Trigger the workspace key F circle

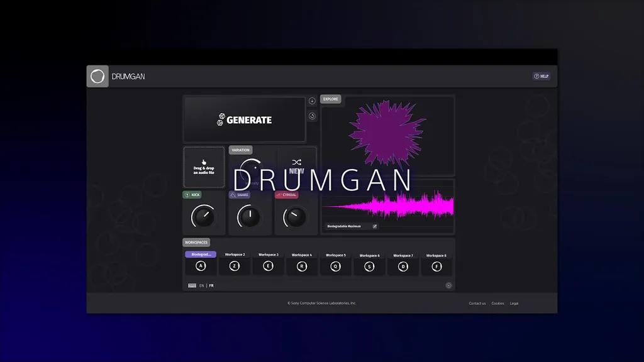pyautogui.click(x=436, y=266)
